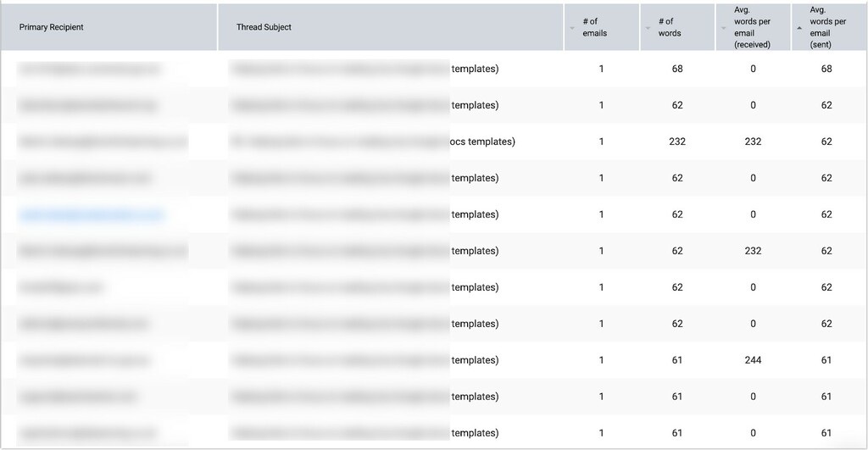Sort by the Thread Subject column header
The image size is (868, 450).
(x=264, y=27)
